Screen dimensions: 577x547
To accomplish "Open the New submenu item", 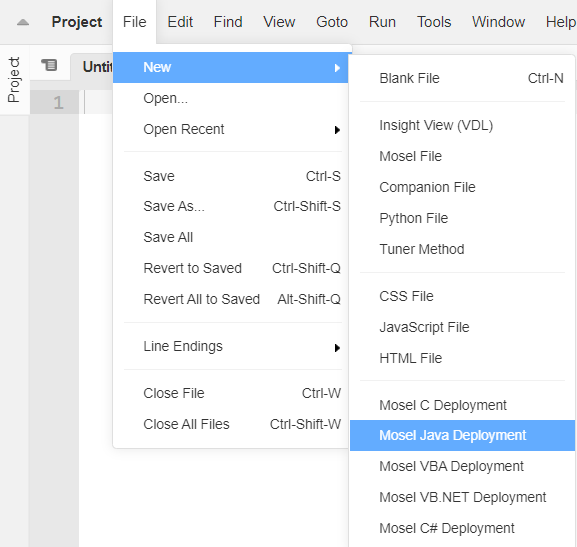I will coord(230,67).
